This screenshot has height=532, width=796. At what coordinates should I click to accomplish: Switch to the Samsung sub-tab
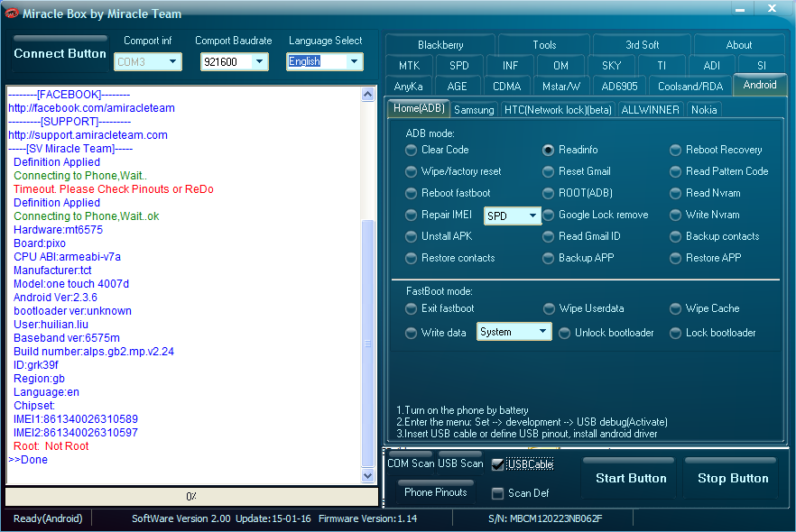(x=474, y=110)
